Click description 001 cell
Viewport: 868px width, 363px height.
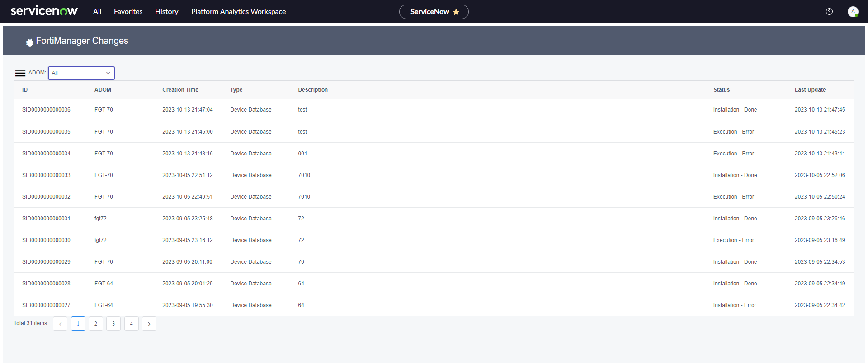[302, 154]
